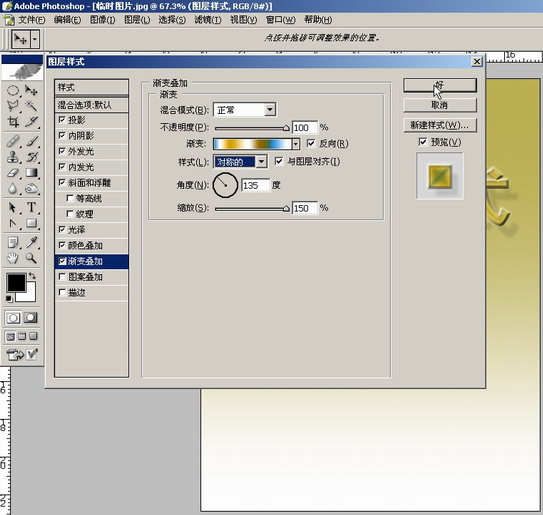Screen dimensions: 543x515
Task: Select the Healing Brush tool
Action: point(13,141)
